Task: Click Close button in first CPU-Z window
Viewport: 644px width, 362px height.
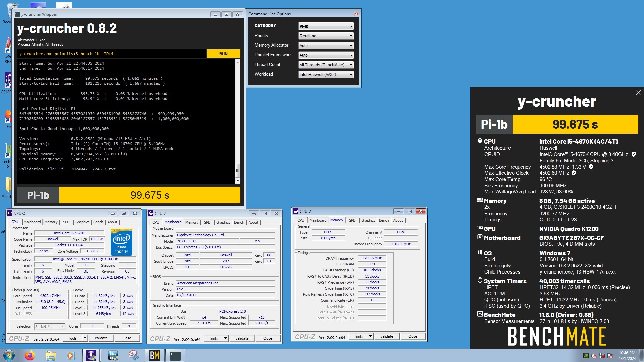Action: [127, 338]
